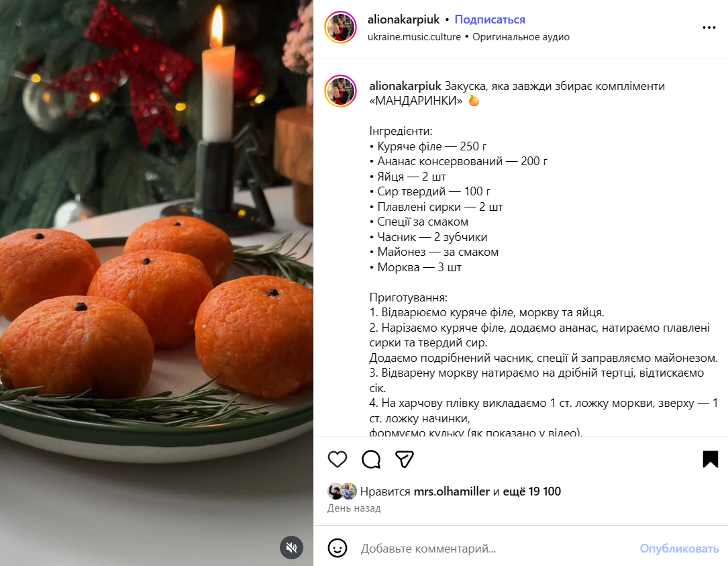Open the post options three-dot menu
728x566 pixels.
[x=709, y=28]
